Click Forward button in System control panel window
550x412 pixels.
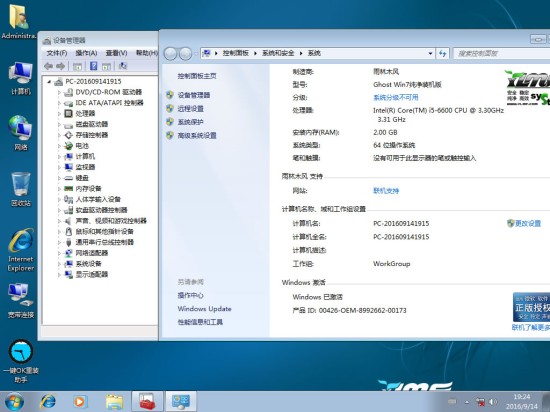[186, 53]
